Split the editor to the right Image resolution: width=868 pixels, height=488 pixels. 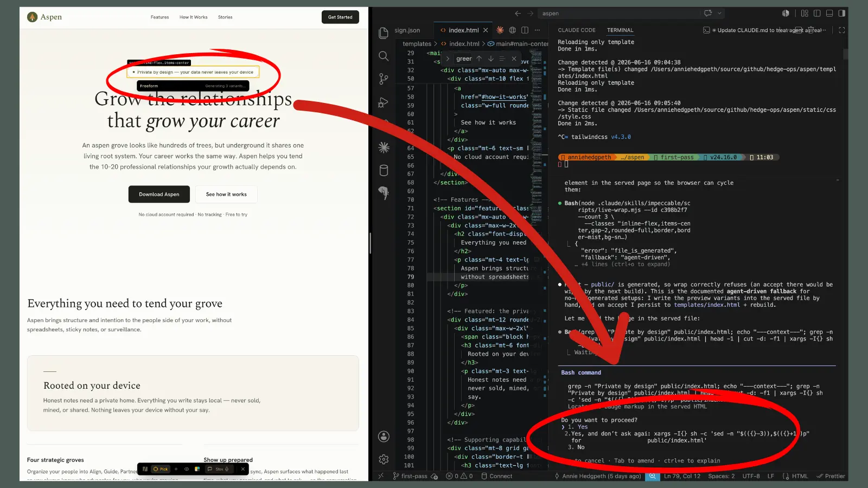click(525, 30)
